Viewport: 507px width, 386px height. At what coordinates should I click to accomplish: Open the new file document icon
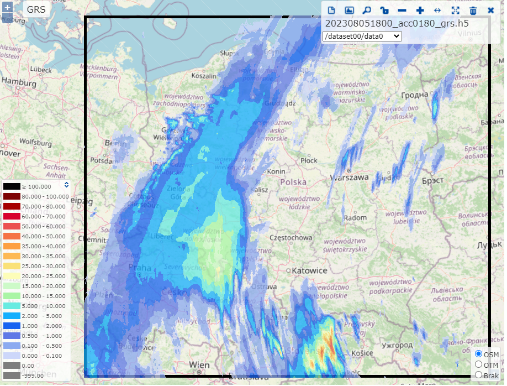[x=331, y=10]
